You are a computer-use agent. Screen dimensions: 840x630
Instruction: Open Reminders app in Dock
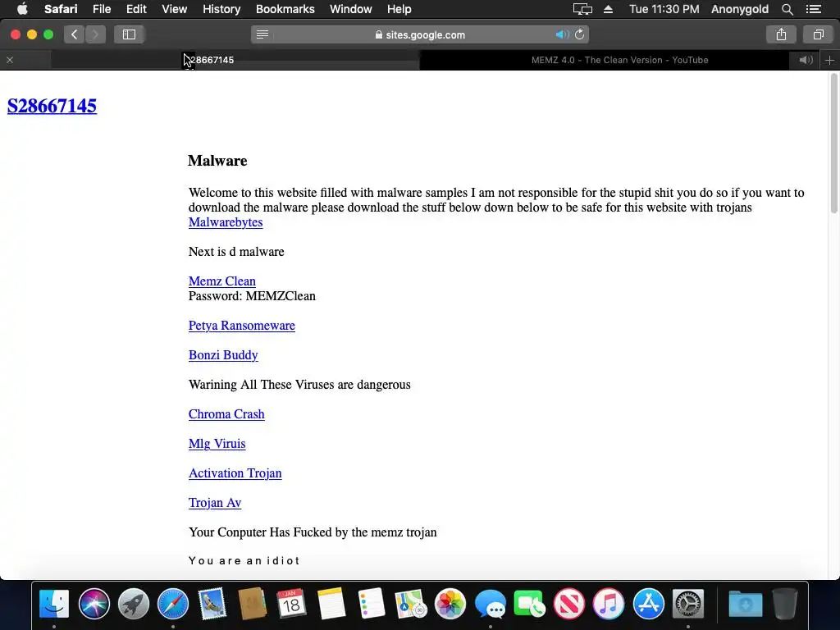pyautogui.click(x=371, y=604)
